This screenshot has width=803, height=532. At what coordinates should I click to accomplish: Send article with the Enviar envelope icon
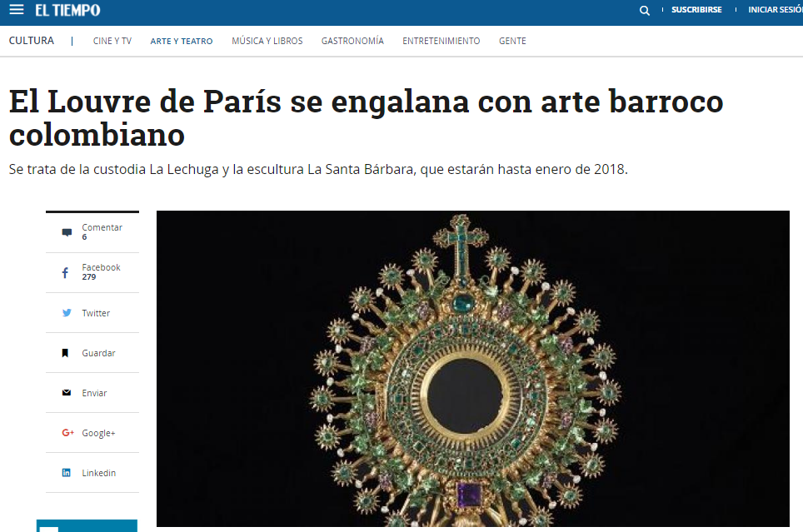click(x=67, y=393)
